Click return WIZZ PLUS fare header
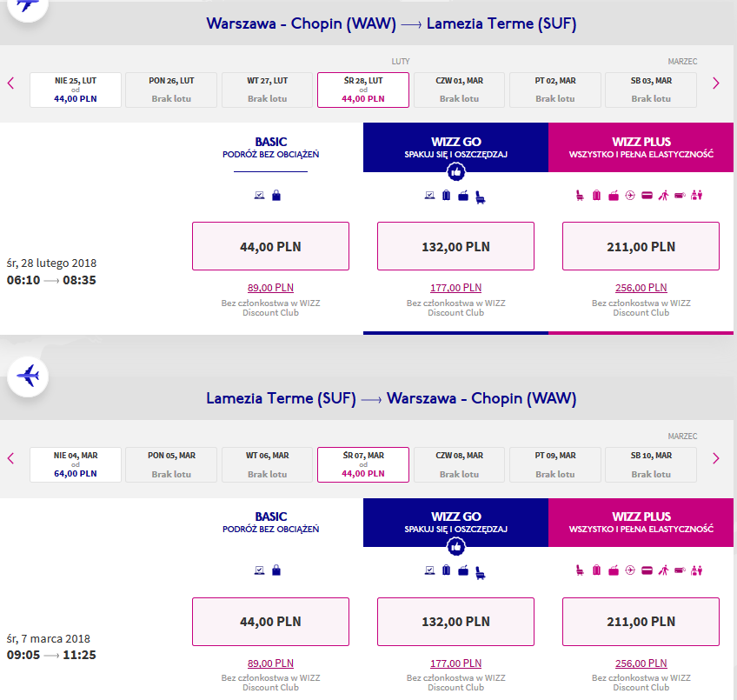This screenshot has height=700, width=737. [x=641, y=523]
